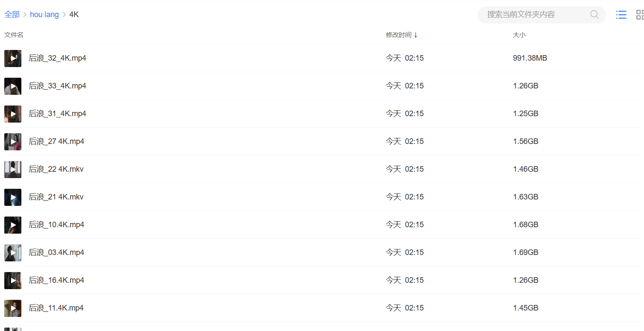
Task: Switch to grid view layout
Action: (640, 15)
